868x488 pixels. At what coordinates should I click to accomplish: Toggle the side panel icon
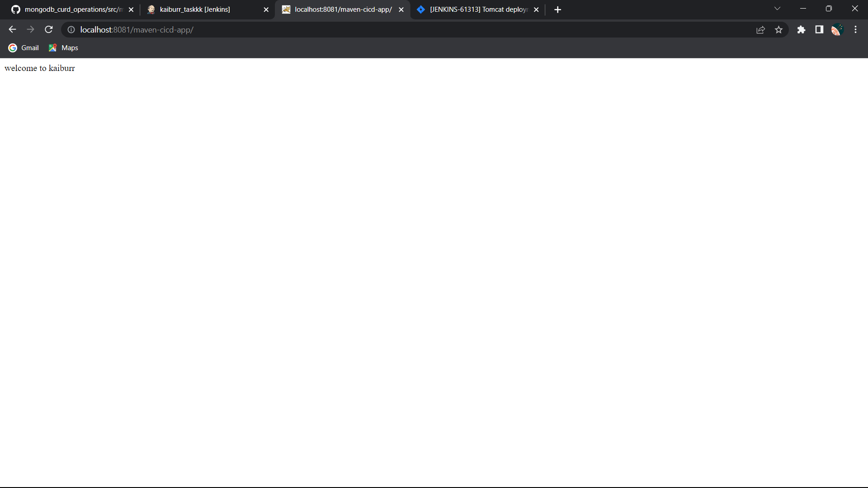click(819, 30)
